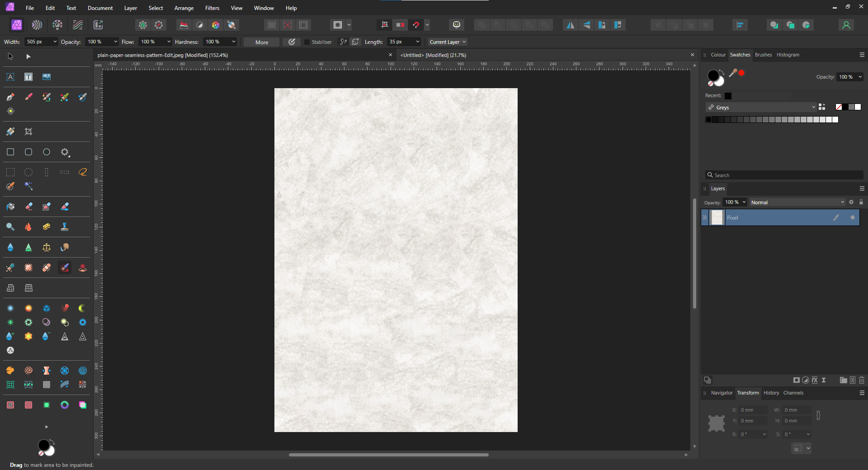
Task: Switch to the Brushes tab
Action: [763, 55]
